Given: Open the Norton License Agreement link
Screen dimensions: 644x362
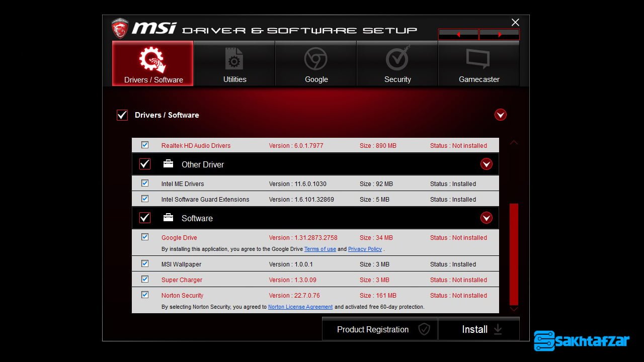Looking at the screenshot, I should (300, 307).
